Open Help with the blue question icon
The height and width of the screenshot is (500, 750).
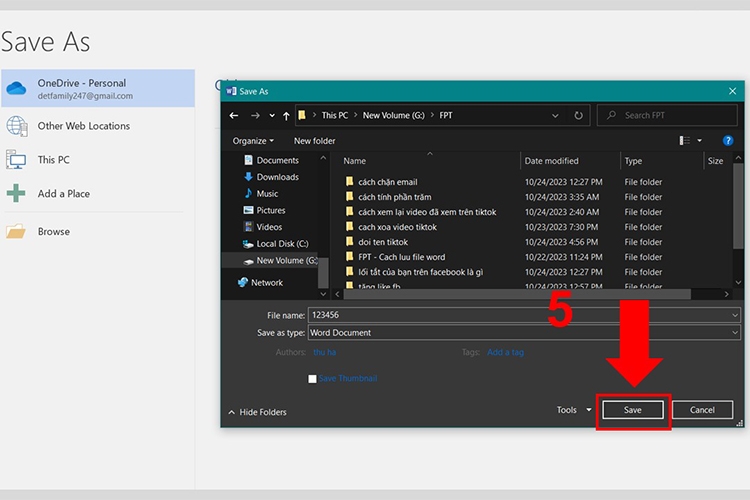click(x=728, y=140)
